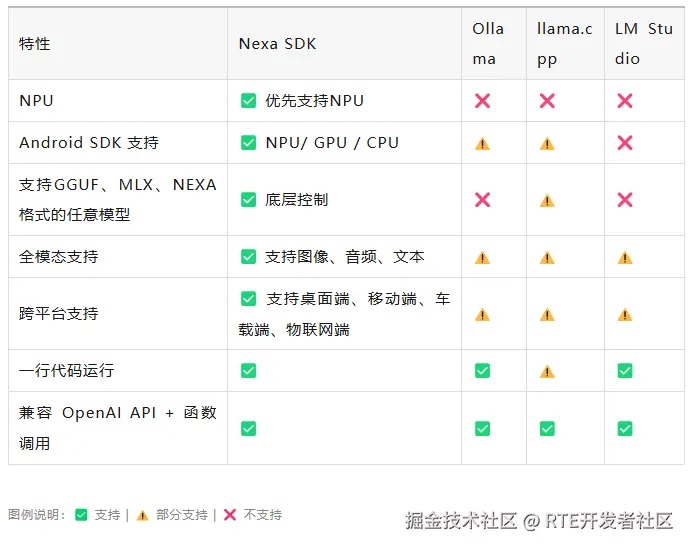
Task: Click the green checkbox beside 优先支持NPU
Action: click(248, 101)
